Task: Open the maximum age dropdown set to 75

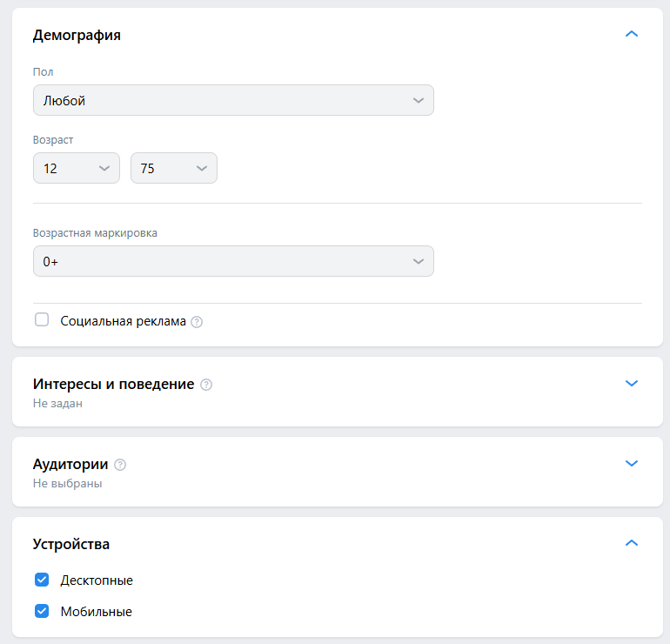Action: [x=174, y=168]
